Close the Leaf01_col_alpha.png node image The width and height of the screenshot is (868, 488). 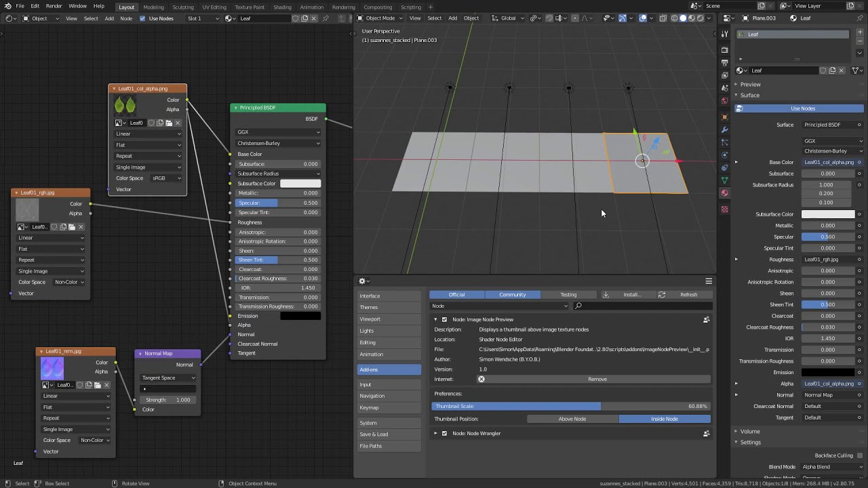tap(178, 123)
